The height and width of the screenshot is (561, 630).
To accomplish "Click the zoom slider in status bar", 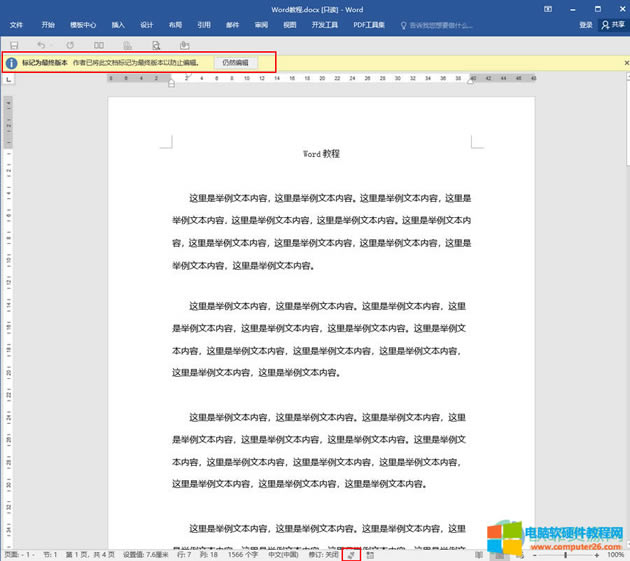I will [565, 554].
